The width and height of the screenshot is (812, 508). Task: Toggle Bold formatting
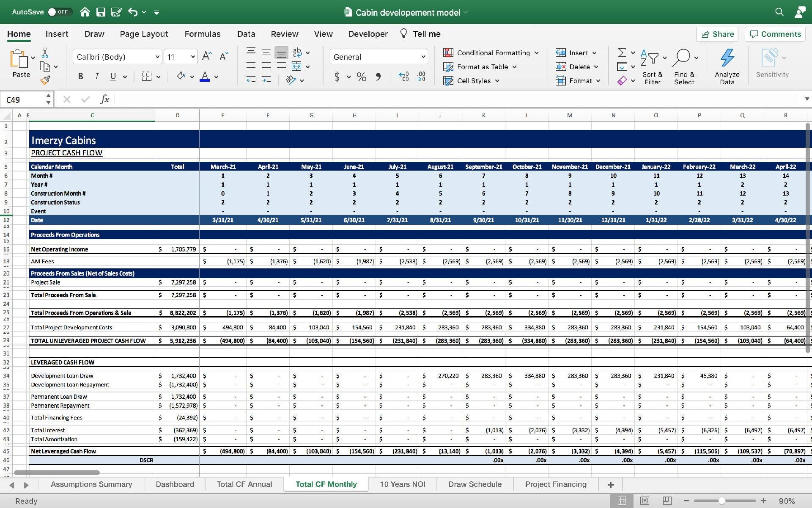tap(80, 77)
